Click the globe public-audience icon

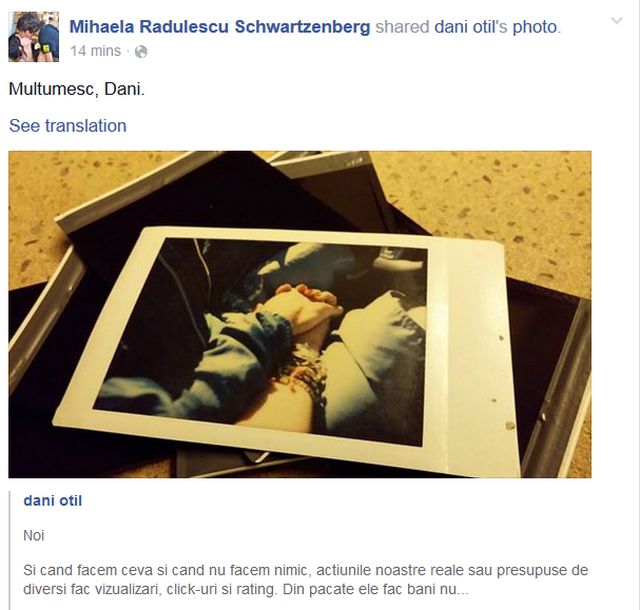coord(141,52)
